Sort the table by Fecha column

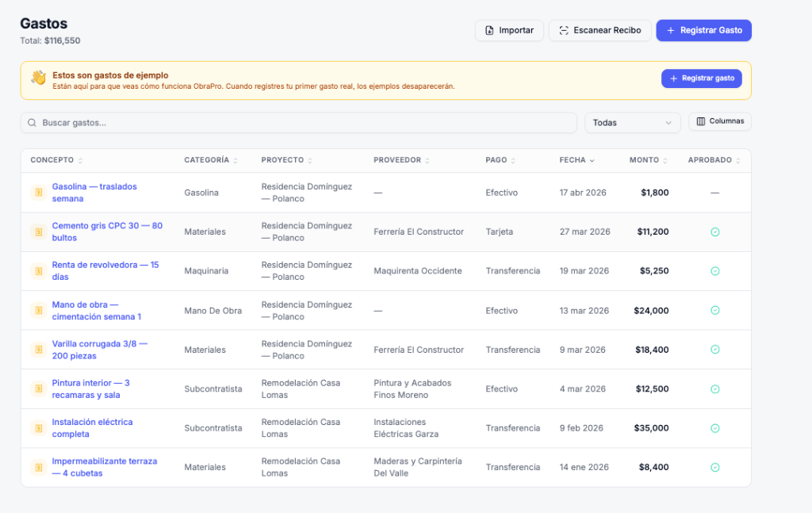(577, 160)
